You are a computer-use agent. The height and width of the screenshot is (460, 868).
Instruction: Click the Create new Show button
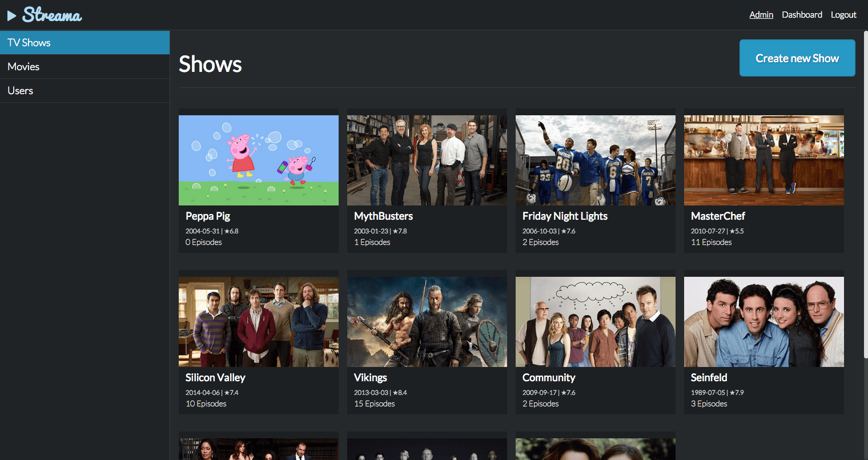click(797, 58)
